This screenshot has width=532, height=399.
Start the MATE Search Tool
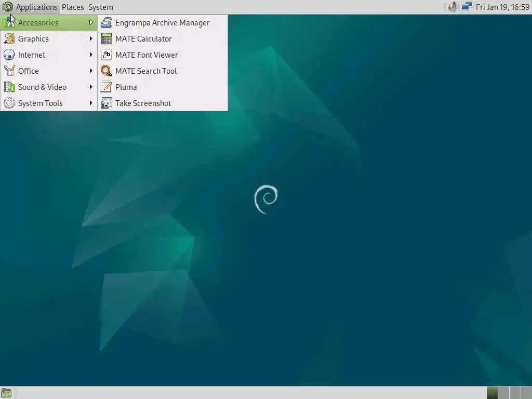click(163, 71)
